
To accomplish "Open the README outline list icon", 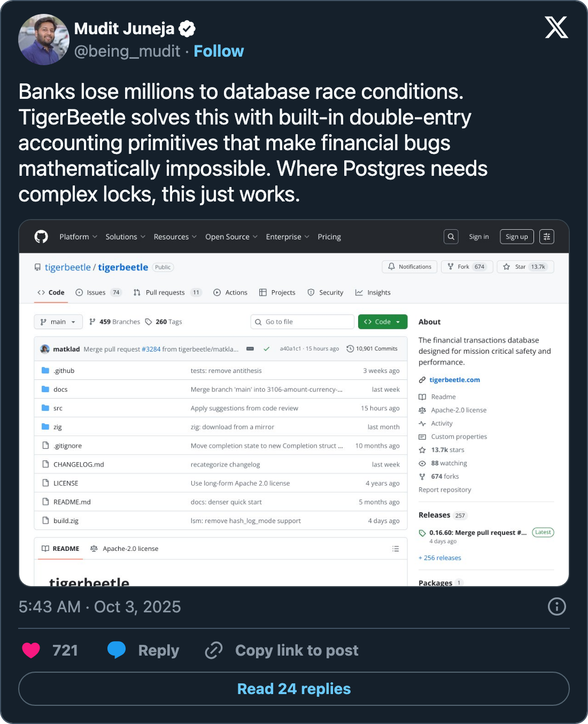I will pyautogui.click(x=396, y=549).
